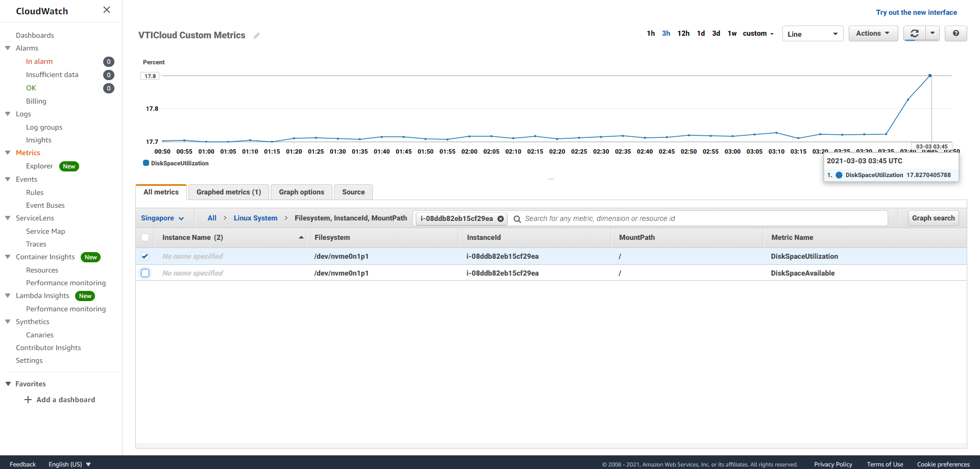This screenshot has width=980, height=469.
Task: Toggle Instance Name sort arrow
Action: pyautogui.click(x=301, y=237)
